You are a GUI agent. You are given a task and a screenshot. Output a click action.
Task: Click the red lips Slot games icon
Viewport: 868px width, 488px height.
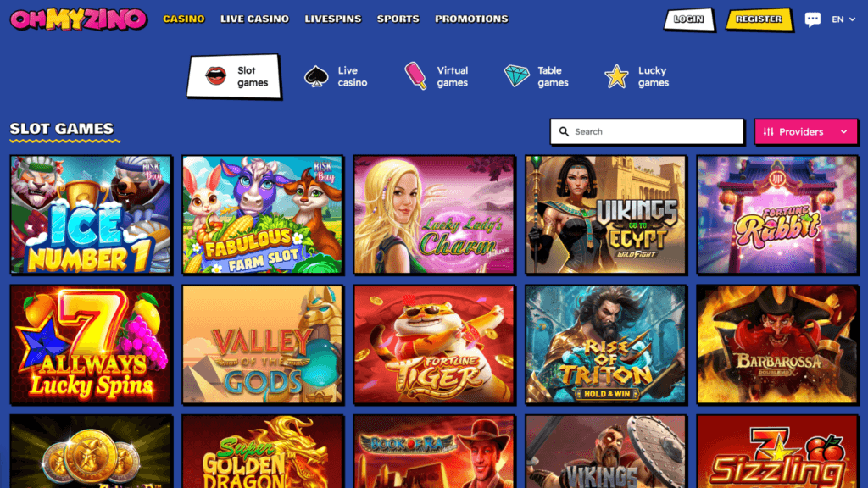pyautogui.click(x=215, y=75)
